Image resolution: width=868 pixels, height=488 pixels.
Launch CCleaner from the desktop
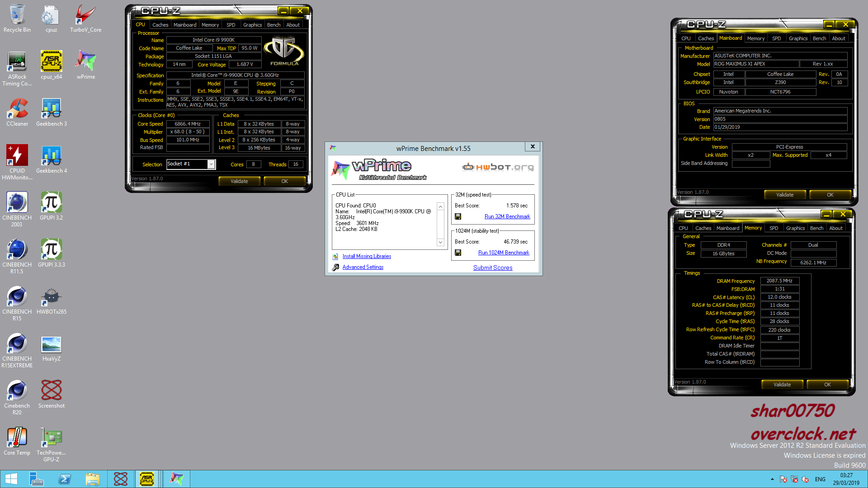17,113
